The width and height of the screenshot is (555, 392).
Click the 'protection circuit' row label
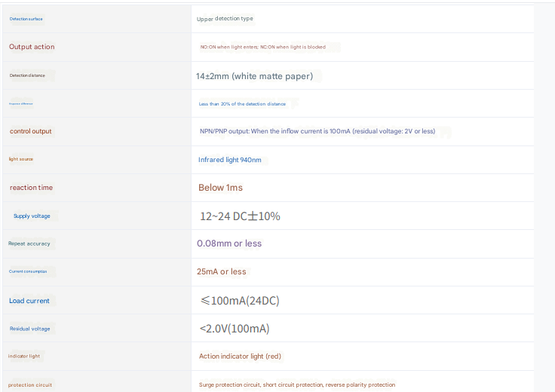point(30,385)
